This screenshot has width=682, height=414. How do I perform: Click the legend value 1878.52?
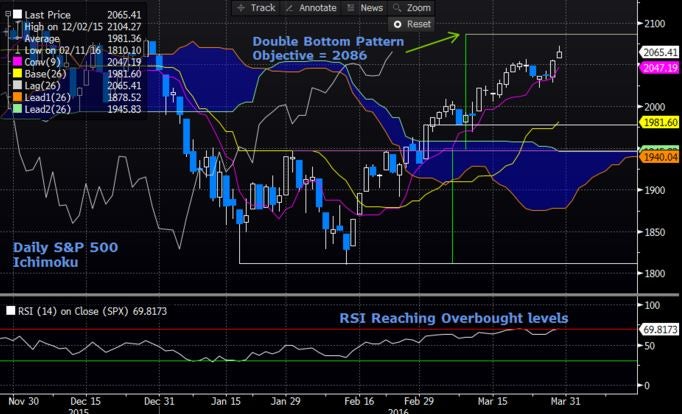click(x=124, y=97)
